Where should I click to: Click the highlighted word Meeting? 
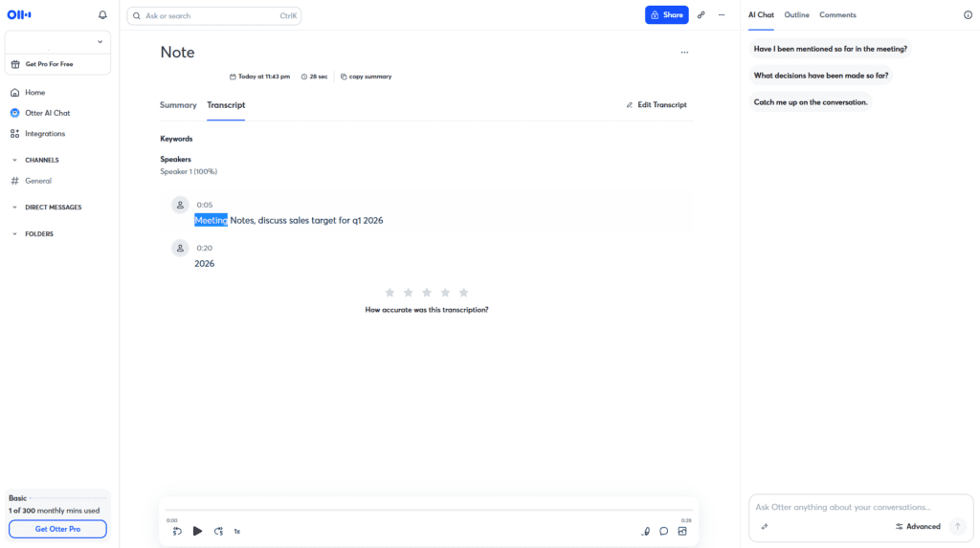pyautogui.click(x=211, y=221)
